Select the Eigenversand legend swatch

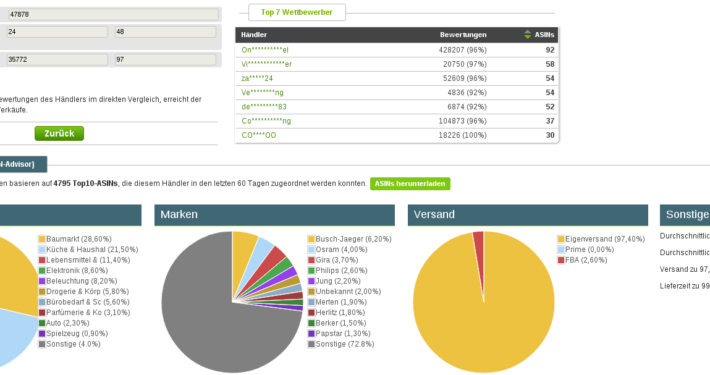tap(561, 239)
